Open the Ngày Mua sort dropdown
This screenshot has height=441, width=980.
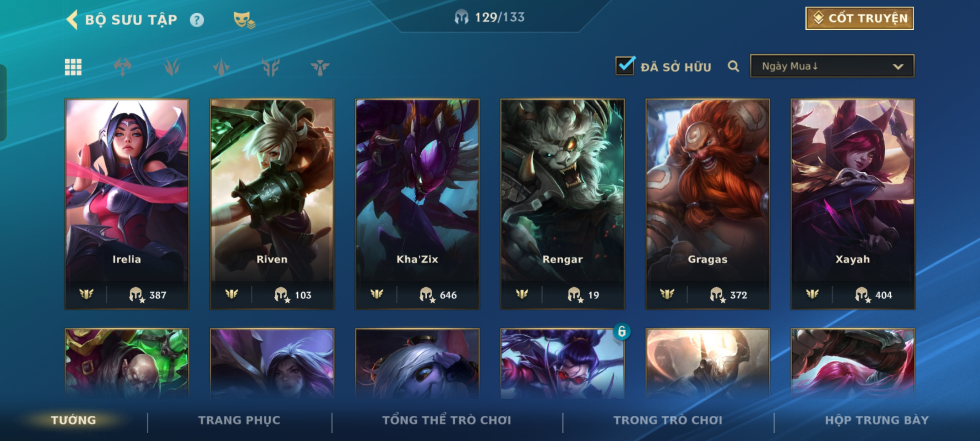[832, 66]
